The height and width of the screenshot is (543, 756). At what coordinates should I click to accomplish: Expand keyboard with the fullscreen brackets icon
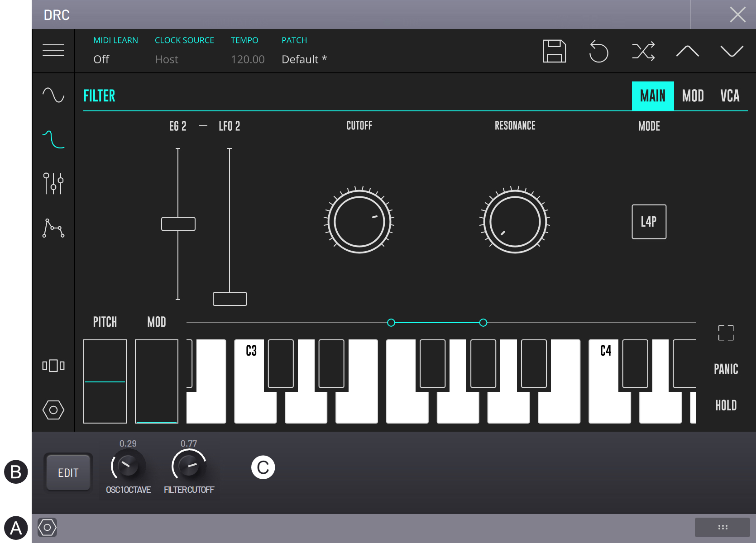(x=726, y=333)
